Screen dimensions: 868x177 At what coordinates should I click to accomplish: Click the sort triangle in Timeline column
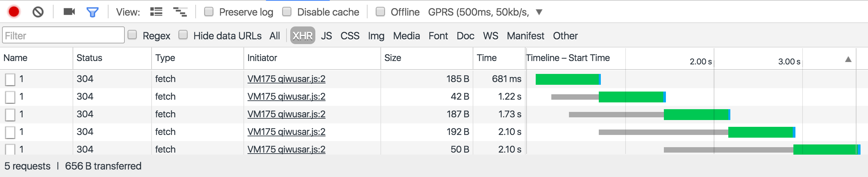click(x=848, y=60)
